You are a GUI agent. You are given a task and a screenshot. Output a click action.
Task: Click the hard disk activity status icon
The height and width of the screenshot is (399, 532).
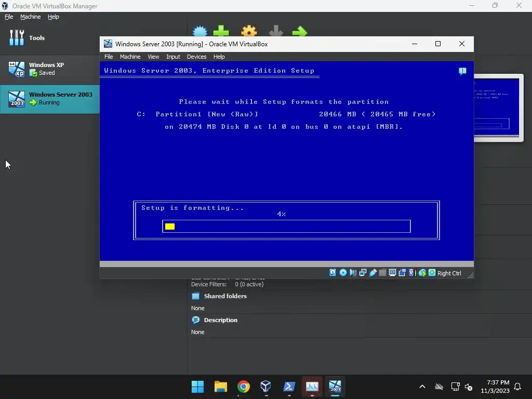(x=333, y=273)
